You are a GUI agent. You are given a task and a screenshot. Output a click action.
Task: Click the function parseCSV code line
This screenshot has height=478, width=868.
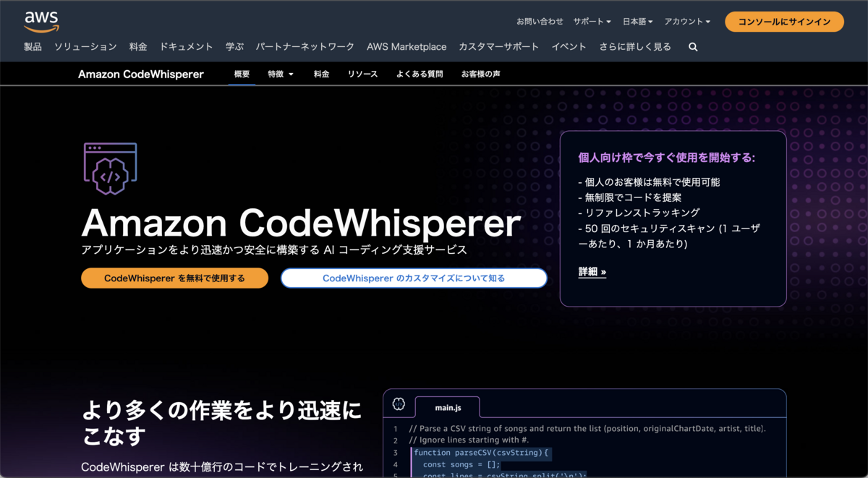coord(482,453)
